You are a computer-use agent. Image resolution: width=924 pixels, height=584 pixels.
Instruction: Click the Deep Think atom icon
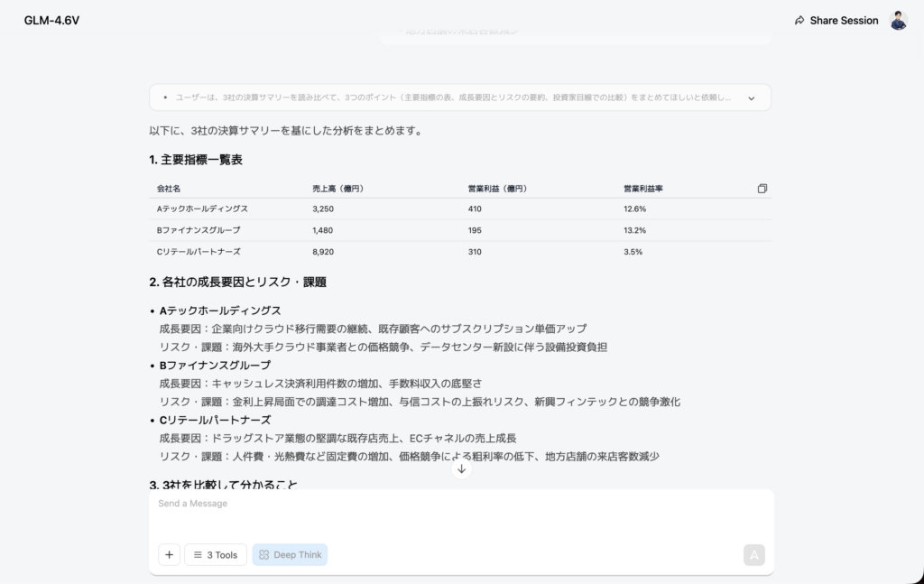pos(263,554)
